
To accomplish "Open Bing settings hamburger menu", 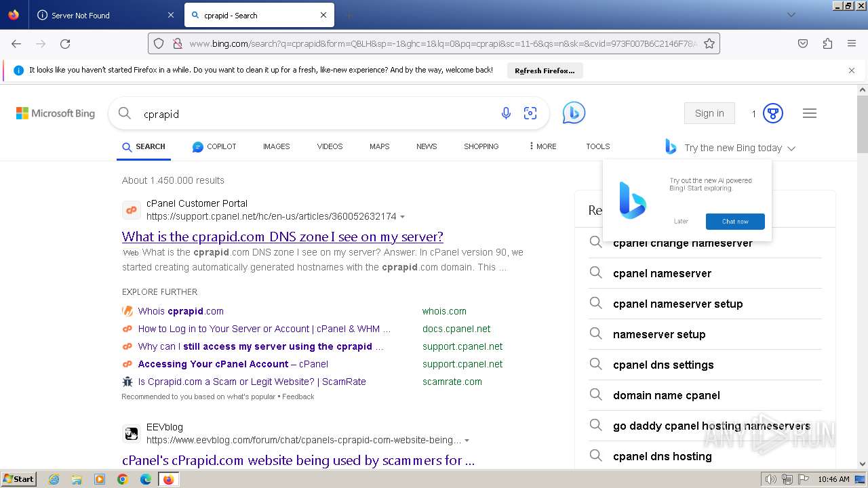I will point(810,113).
